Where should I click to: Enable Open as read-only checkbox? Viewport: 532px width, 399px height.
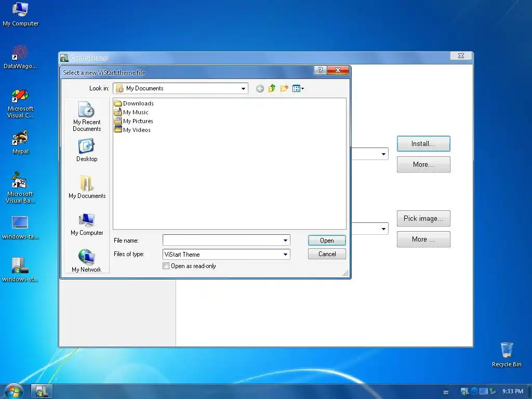pos(166,265)
